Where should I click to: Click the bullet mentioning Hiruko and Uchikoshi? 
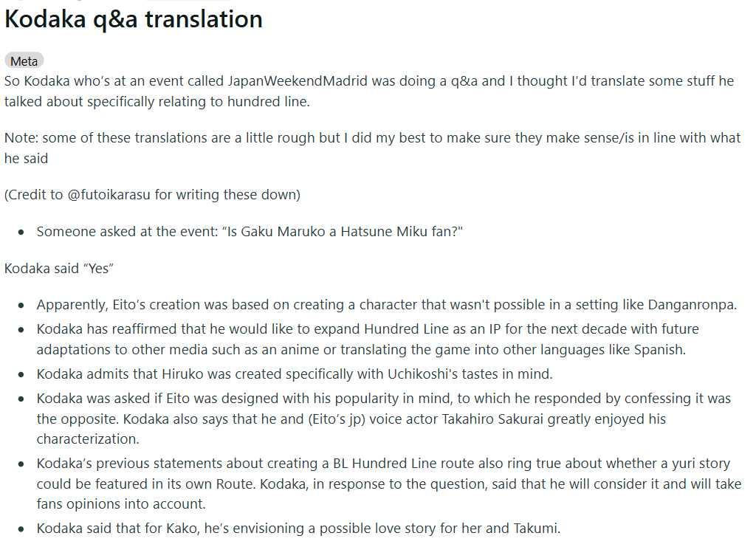coord(295,374)
